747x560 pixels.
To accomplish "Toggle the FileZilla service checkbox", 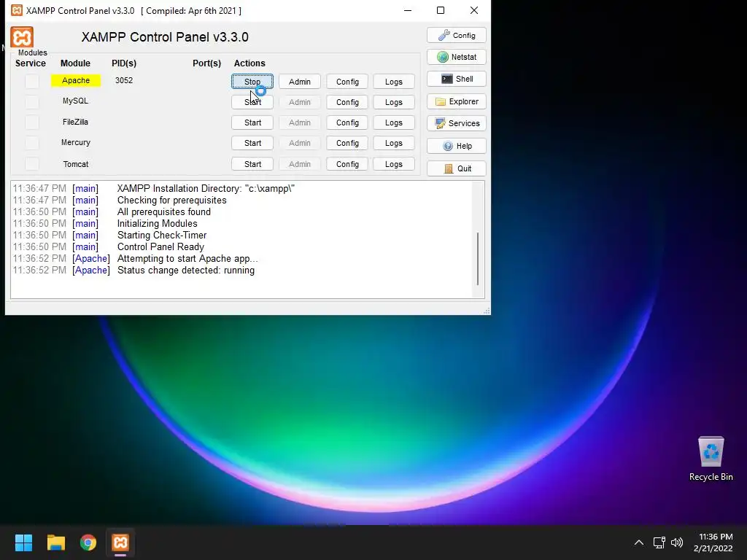I will pos(32,122).
